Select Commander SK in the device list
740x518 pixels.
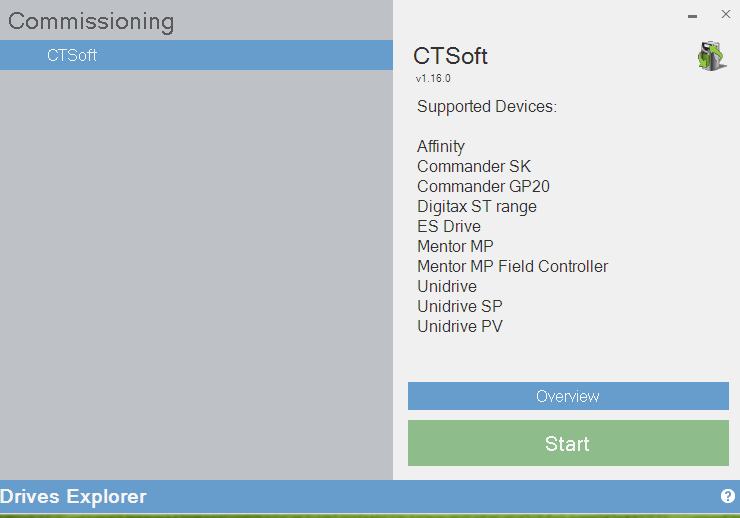(x=474, y=166)
